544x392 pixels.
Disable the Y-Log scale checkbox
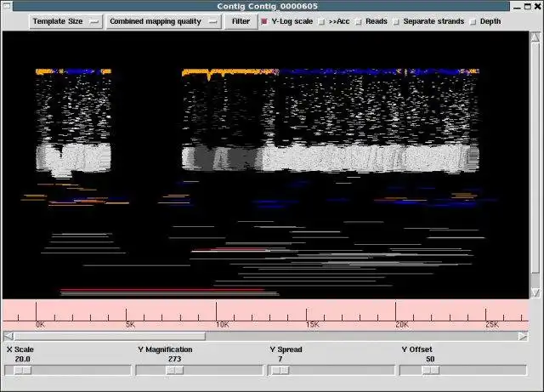264,21
